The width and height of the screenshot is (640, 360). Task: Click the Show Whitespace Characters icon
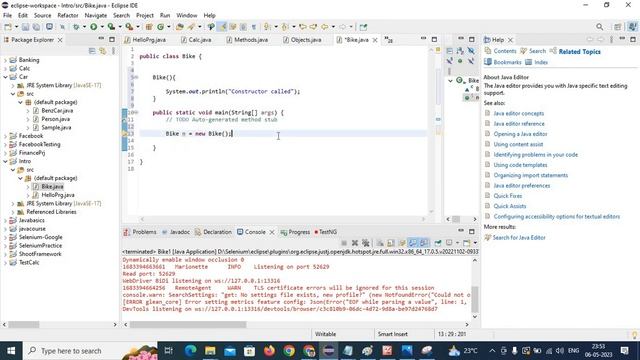(x=254, y=27)
